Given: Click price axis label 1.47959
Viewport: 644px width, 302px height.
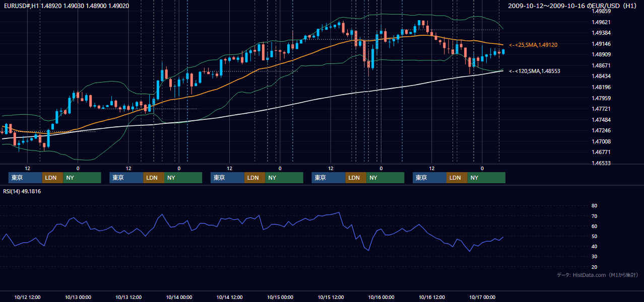Looking at the screenshot, I should (601, 98).
